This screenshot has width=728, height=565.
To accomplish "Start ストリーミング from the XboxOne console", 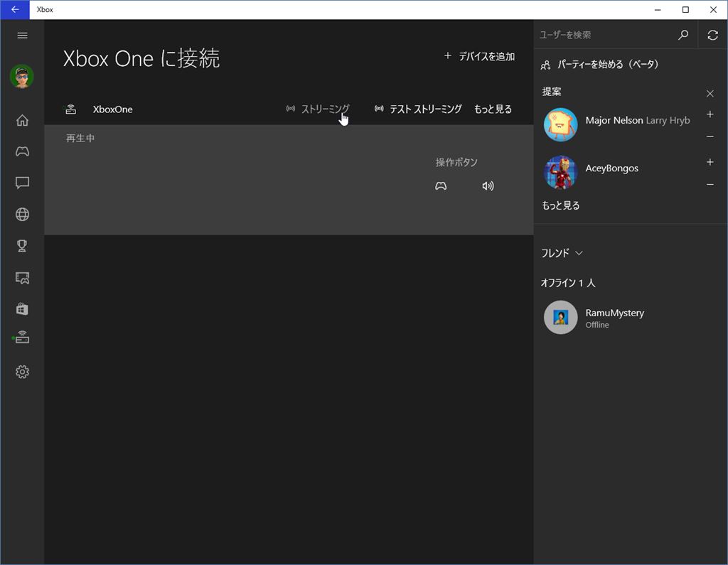I will [318, 109].
